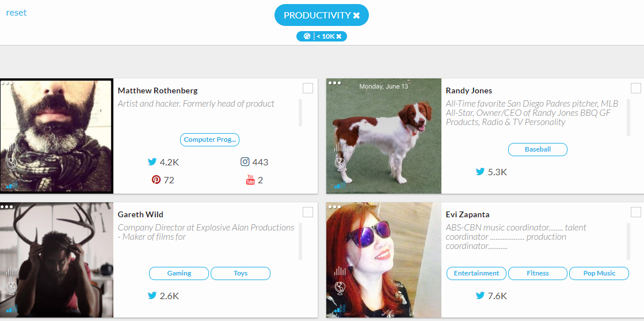This screenshot has width=644, height=321.
Task: Click Randy Jones's Twitter bird icon
Action: click(x=481, y=172)
